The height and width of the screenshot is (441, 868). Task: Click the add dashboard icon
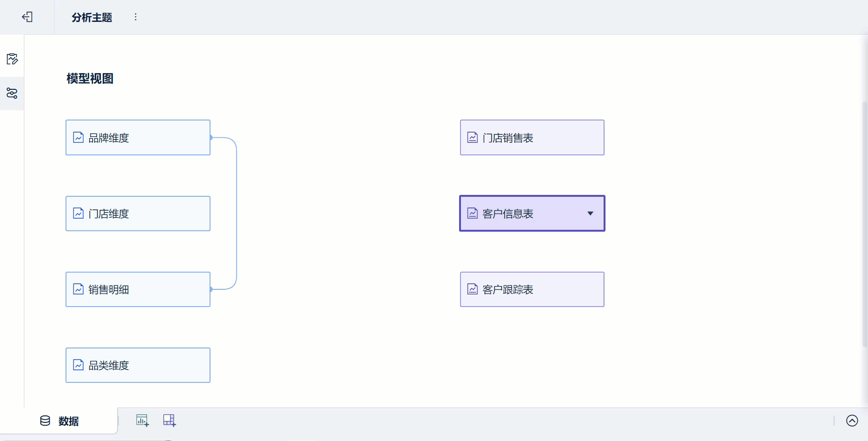169,421
